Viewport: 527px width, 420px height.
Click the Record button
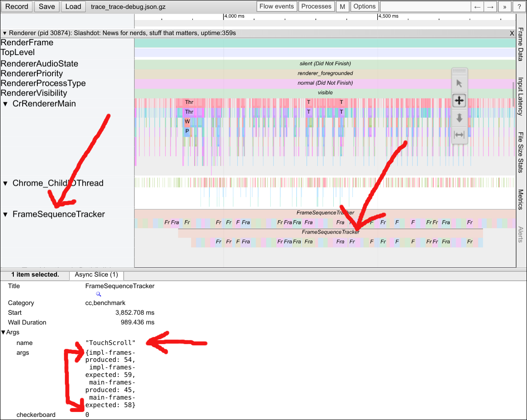coord(17,7)
